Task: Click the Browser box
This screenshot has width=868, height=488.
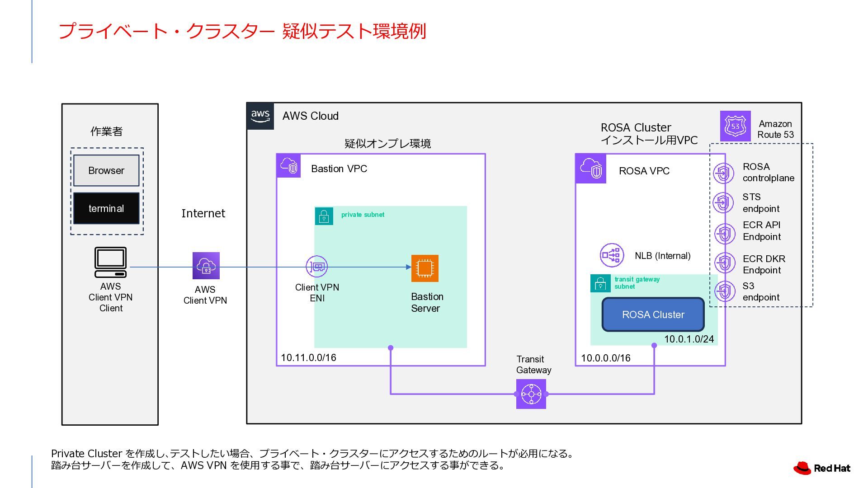Action: click(106, 170)
